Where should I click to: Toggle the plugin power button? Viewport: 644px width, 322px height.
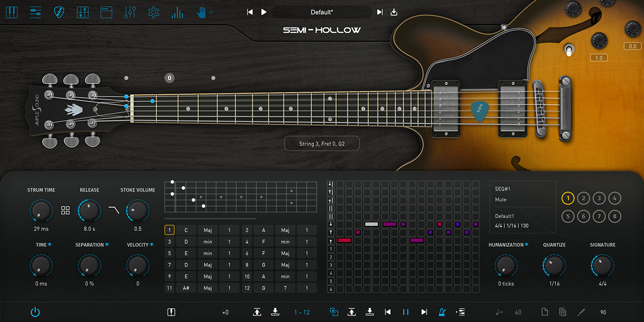click(35, 312)
